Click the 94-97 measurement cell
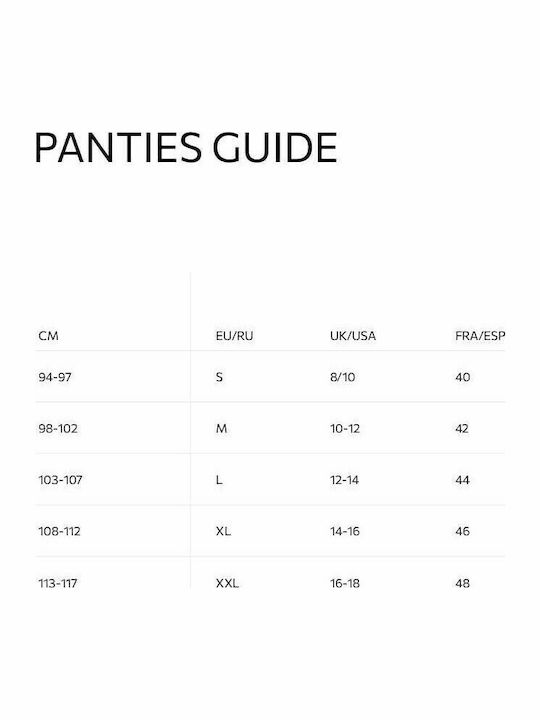This screenshot has width=540, height=720. click(55, 377)
